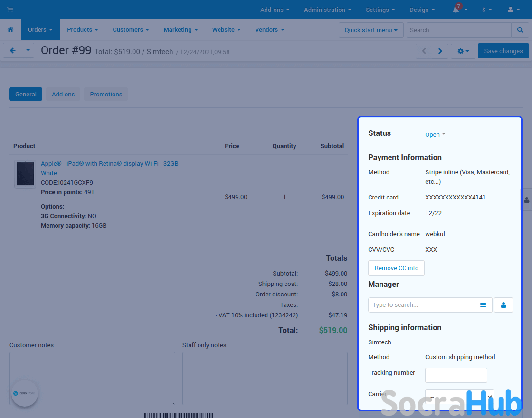This screenshot has height=418, width=532.
Task: Click the Save changes button
Action: click(503, 51)
